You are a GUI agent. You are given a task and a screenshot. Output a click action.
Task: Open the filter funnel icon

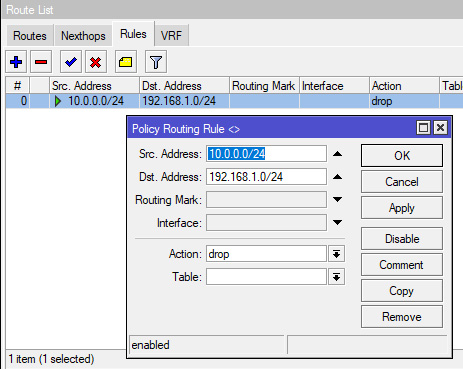click(x=156, y=62)
